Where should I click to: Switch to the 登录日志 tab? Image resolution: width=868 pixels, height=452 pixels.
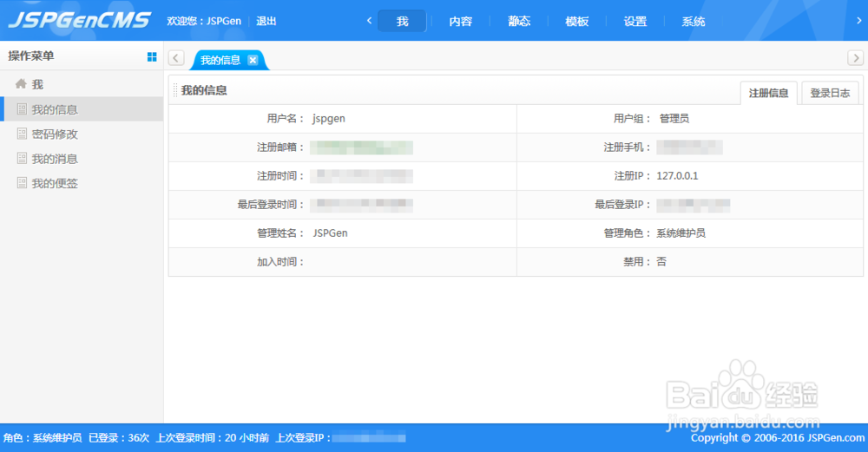pos(830,93)
